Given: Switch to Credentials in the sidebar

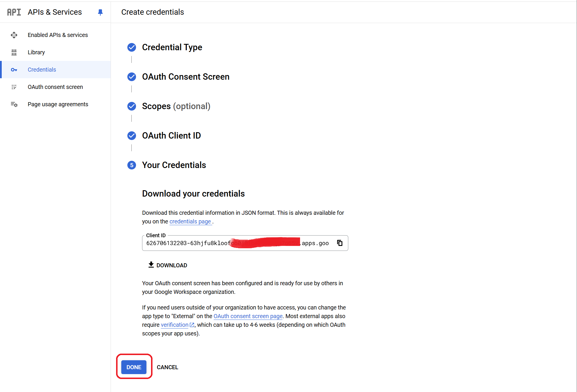Looking at the screenshot, I should (42, 70).
